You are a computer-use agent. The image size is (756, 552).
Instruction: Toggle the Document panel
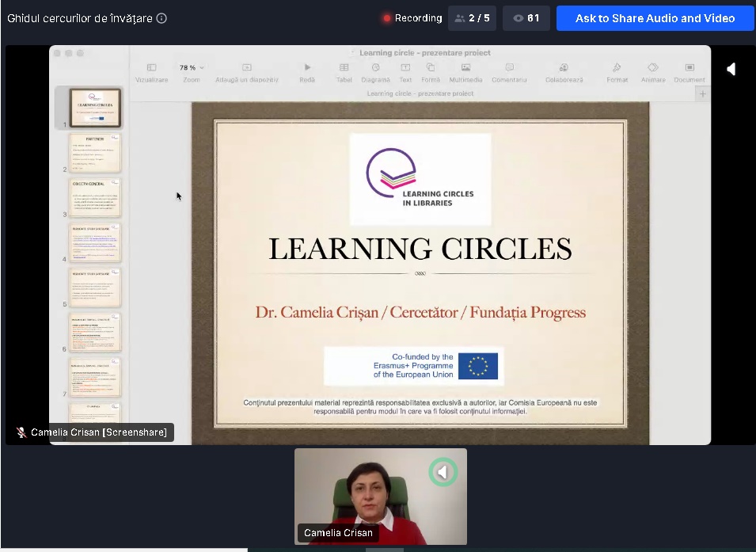(x=690, y=68)
